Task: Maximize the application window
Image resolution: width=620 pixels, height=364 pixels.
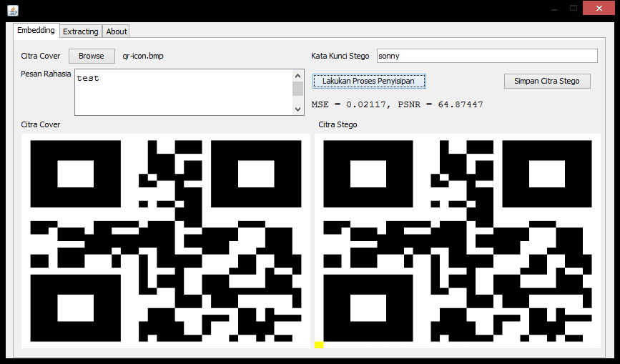Action: pos(573,8)
